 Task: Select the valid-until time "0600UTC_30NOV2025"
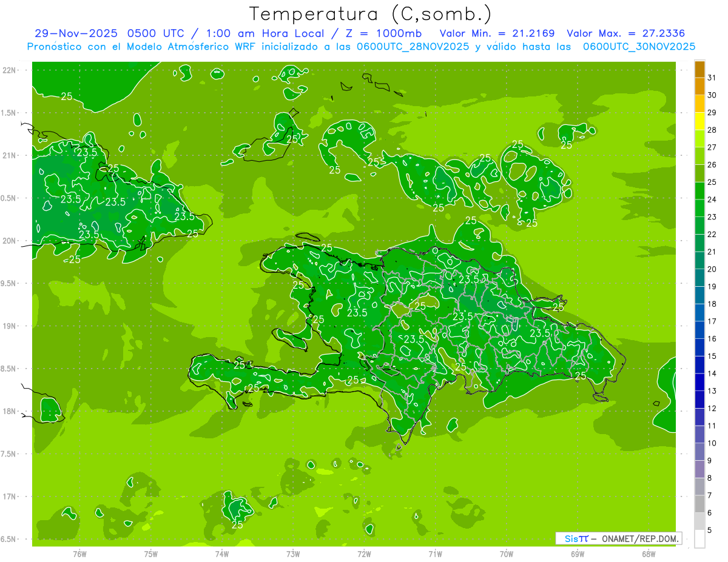coord(639,47)
